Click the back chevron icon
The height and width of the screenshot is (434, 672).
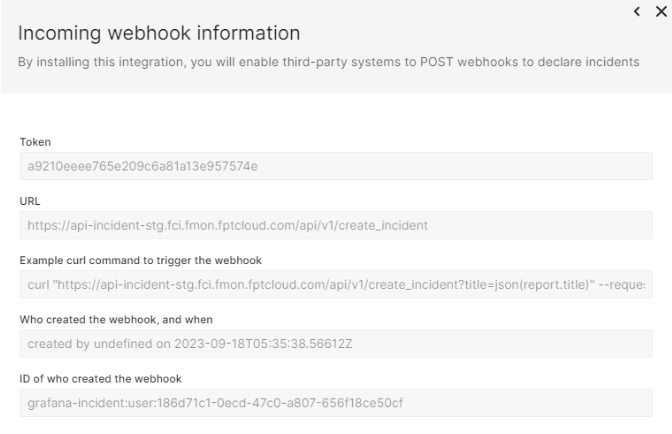(637, 11)
